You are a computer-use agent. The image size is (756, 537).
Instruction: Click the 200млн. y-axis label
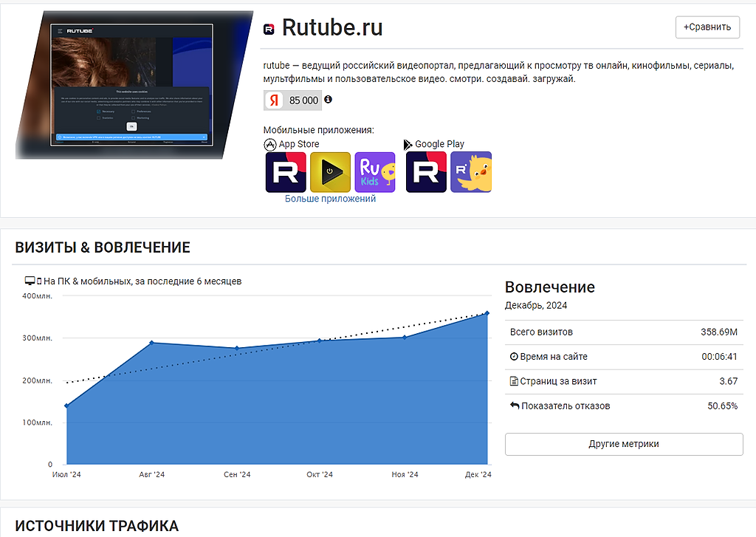pyautogui.click(x=37, y=380)
